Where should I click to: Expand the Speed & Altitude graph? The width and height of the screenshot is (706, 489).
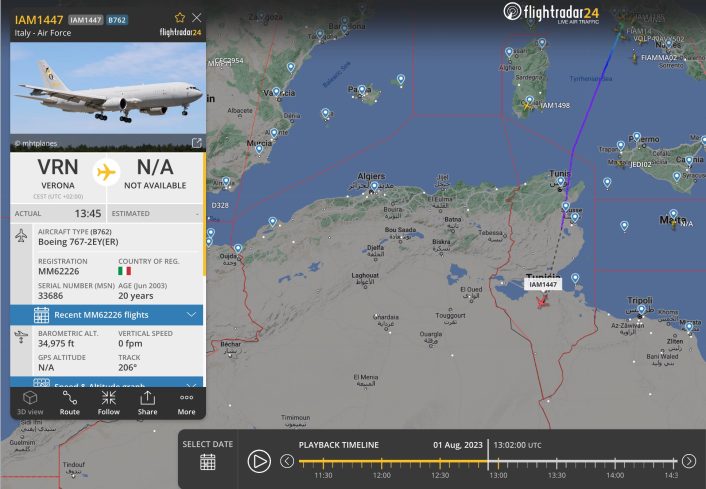click(x=107, y=382)
